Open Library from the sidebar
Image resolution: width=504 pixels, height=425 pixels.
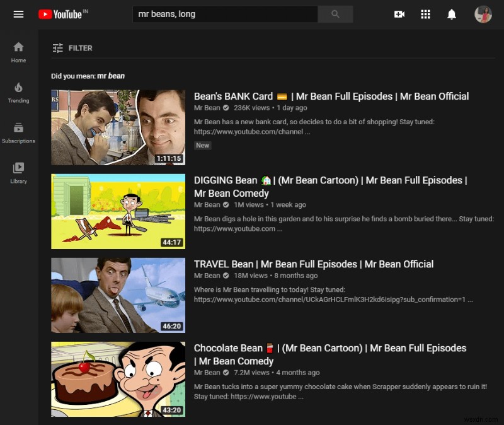coord(18,170)
